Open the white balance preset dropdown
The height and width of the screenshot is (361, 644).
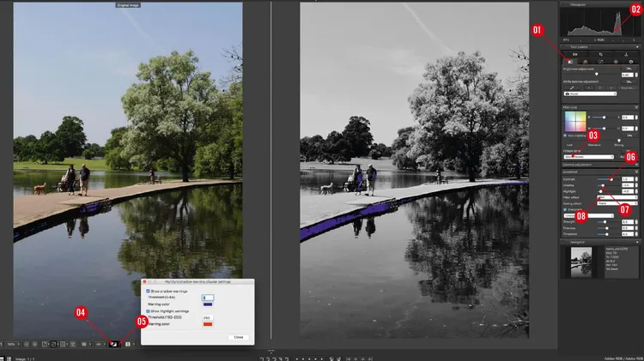coord(590,94)
